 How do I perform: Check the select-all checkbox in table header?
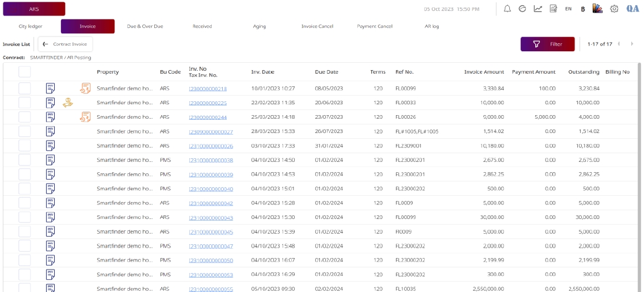24,72
